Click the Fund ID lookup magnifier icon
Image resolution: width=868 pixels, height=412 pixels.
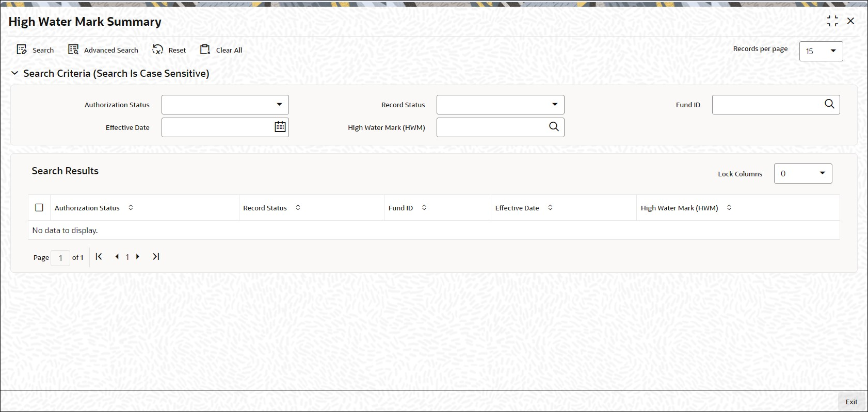click(x=829, y=104)
